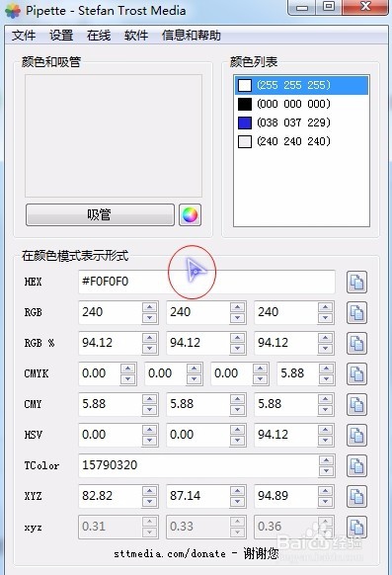Maximize the Pipette window
392x575 pixels.
[x=328, y=7]
